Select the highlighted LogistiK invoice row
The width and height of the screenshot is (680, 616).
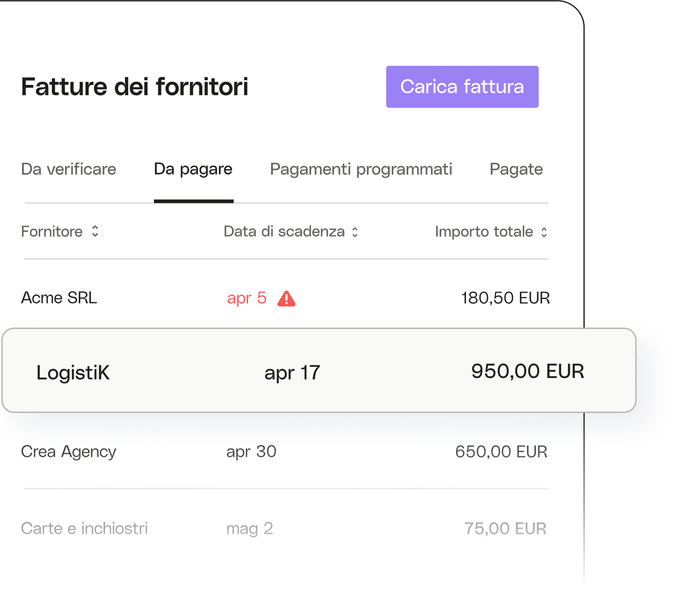pos(319,371)
